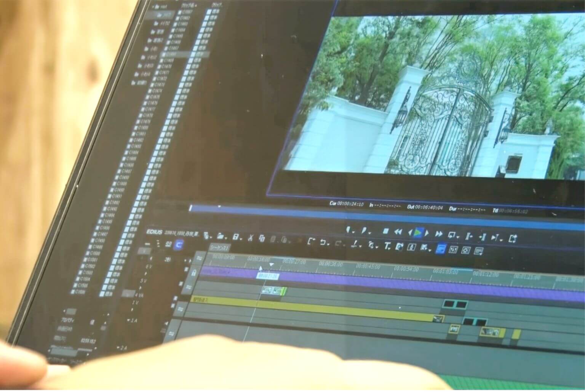Click the Rewind button
This screenshot has height=392, width=585.
tap(398, 232)
